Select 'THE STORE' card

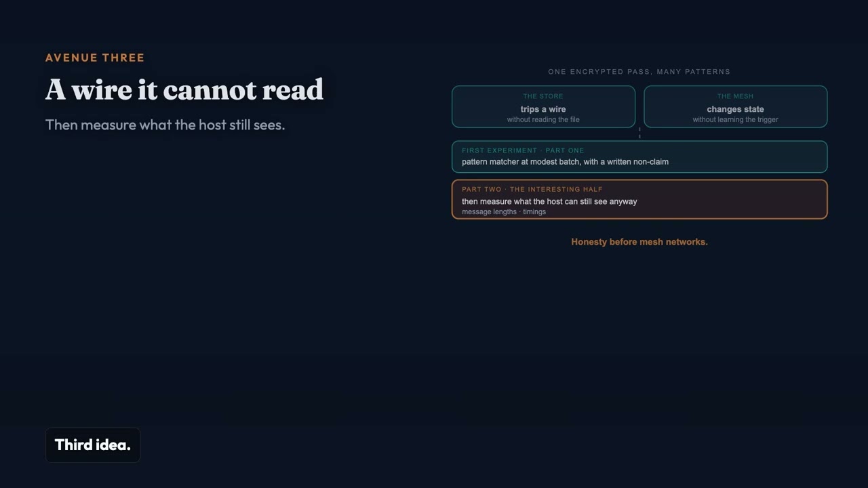click(x=543, y=106)
